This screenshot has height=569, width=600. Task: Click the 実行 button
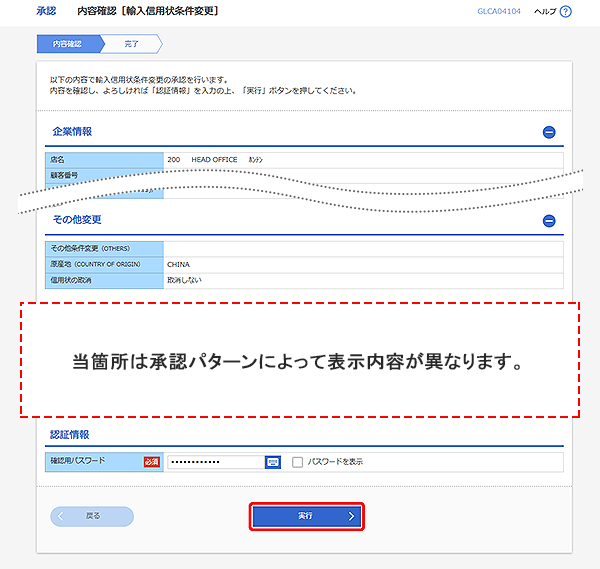click(x=307, y=516)
